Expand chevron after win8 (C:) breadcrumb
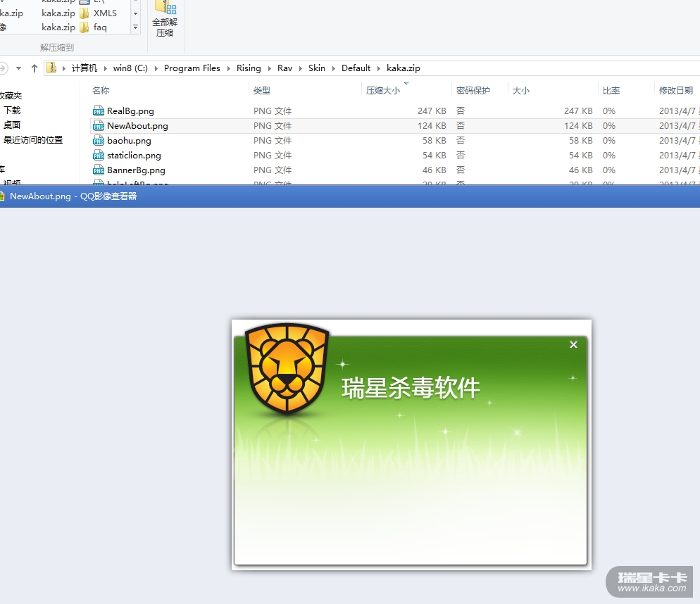The image size is (700, 604). pyautogui.click(x=156, y=68)
